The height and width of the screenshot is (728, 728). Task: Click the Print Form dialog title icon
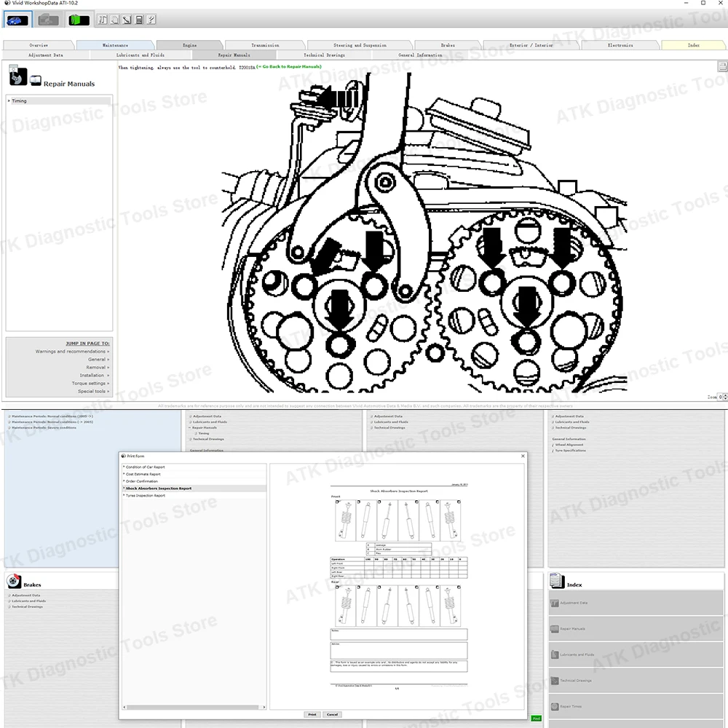click(124, 456)
